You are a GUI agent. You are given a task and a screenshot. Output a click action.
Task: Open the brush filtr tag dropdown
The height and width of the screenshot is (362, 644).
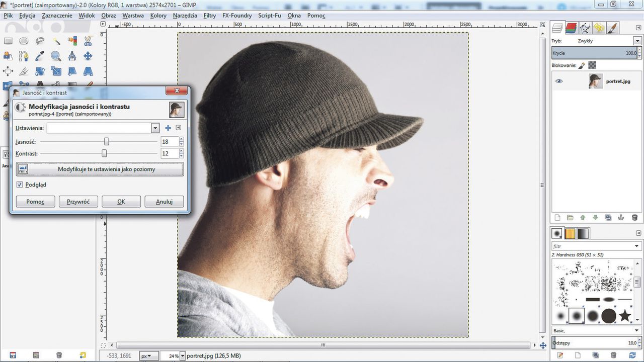[637, 246]
